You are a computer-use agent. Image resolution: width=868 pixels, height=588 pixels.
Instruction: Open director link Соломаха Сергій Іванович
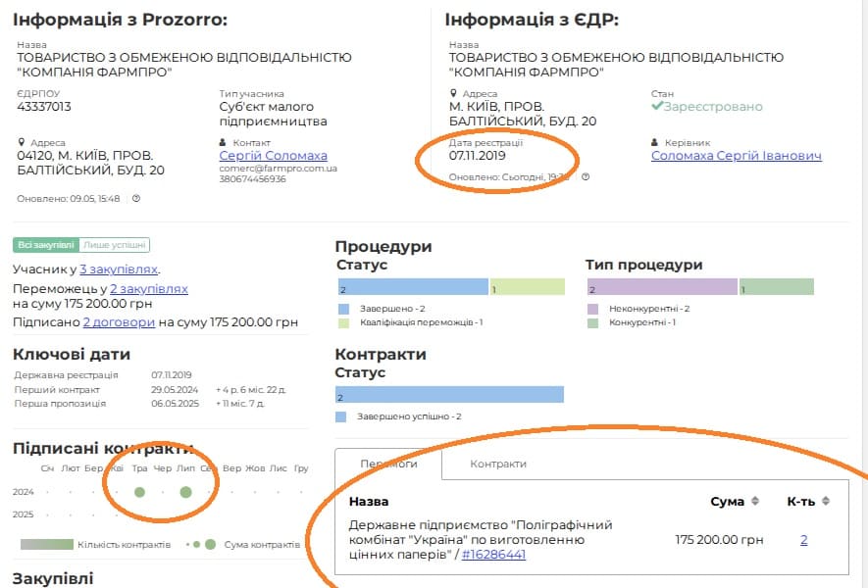coord(736,156)
